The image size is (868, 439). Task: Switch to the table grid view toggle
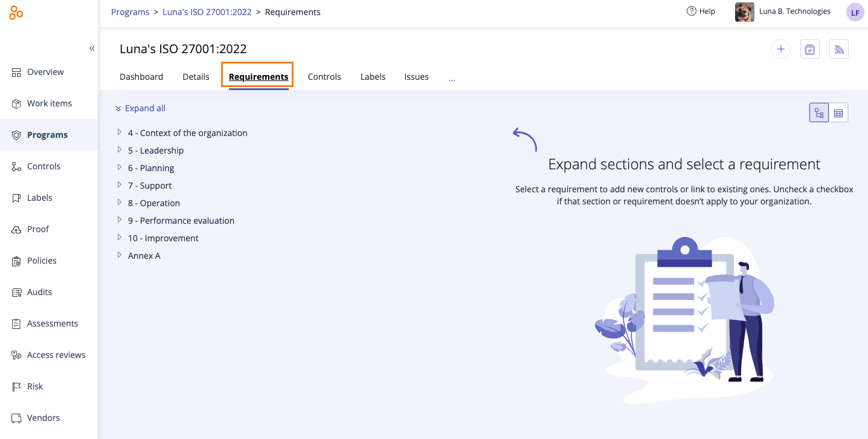click(838, 112)
